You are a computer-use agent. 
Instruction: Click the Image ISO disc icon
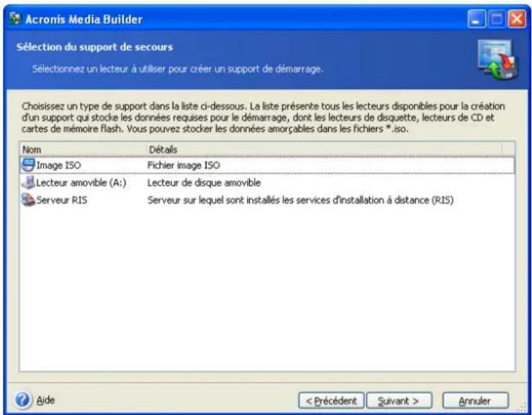tap(28, 165)
